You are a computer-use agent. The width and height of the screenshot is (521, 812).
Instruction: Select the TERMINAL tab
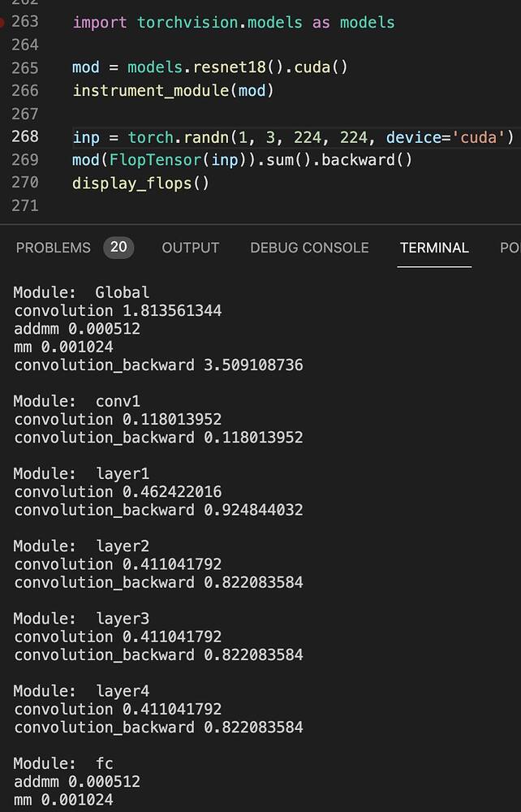434,248
